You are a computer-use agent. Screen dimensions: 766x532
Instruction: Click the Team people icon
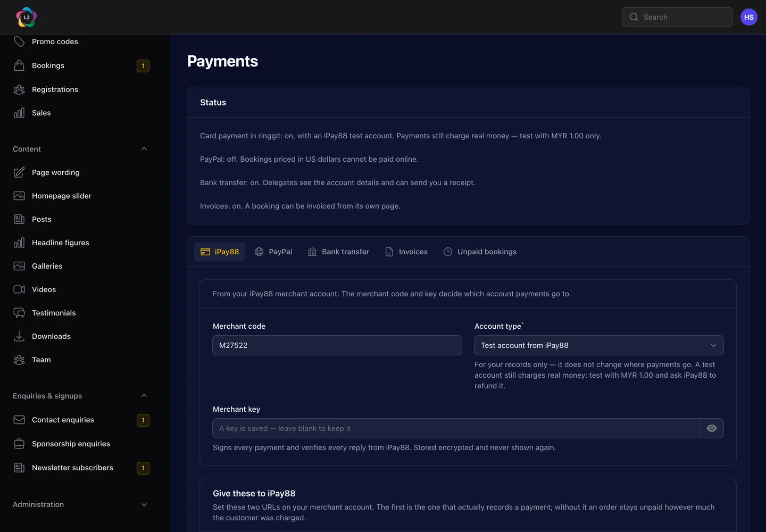(19, 360)
